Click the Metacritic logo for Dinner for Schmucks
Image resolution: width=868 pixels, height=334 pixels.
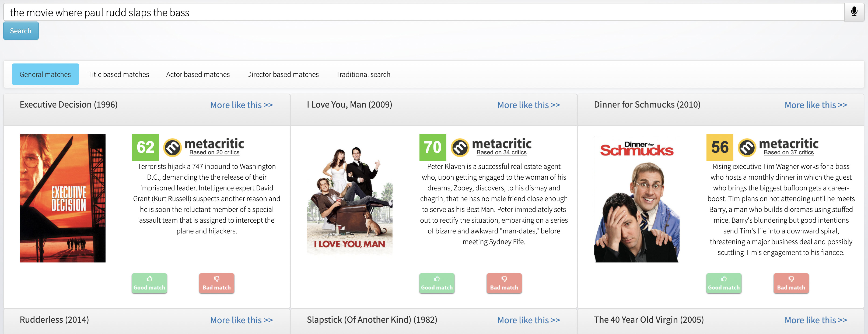click(x=778, y=147)
